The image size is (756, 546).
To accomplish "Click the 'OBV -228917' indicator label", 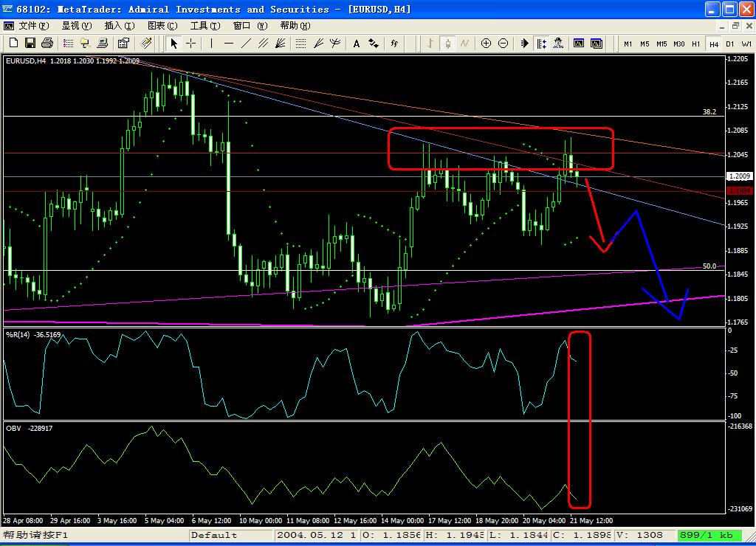I will coord(29,428).
